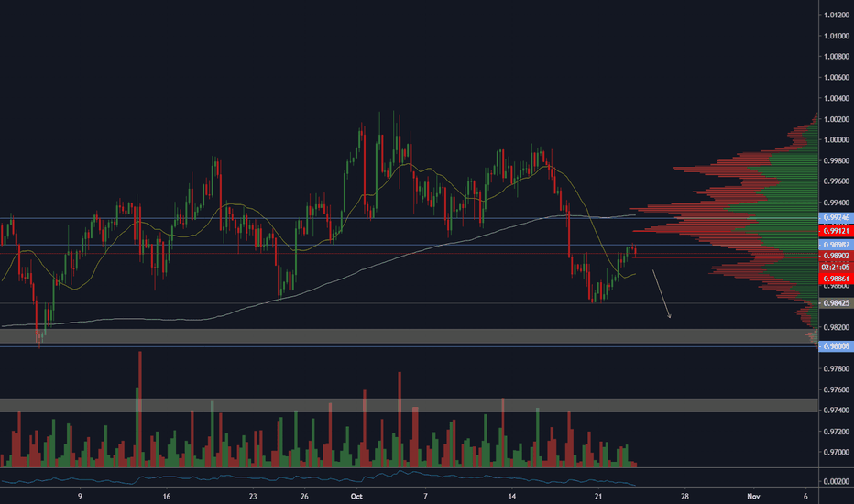Screen dimensions: 854x504
Task: Click the 1.00000 price axis tick
Action: tap(837, 139)
